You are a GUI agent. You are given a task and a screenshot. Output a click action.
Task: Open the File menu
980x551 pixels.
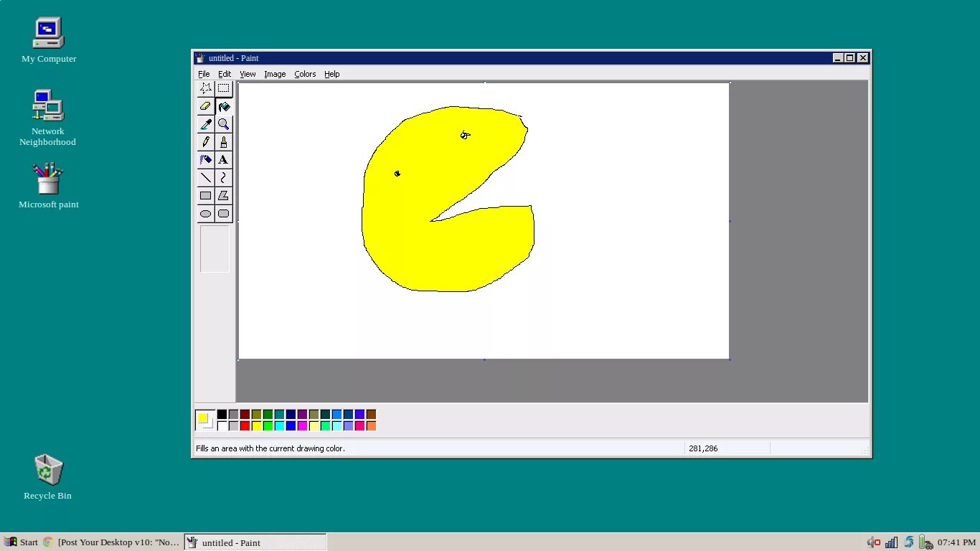pyautogui.click(x=204, y=74)
